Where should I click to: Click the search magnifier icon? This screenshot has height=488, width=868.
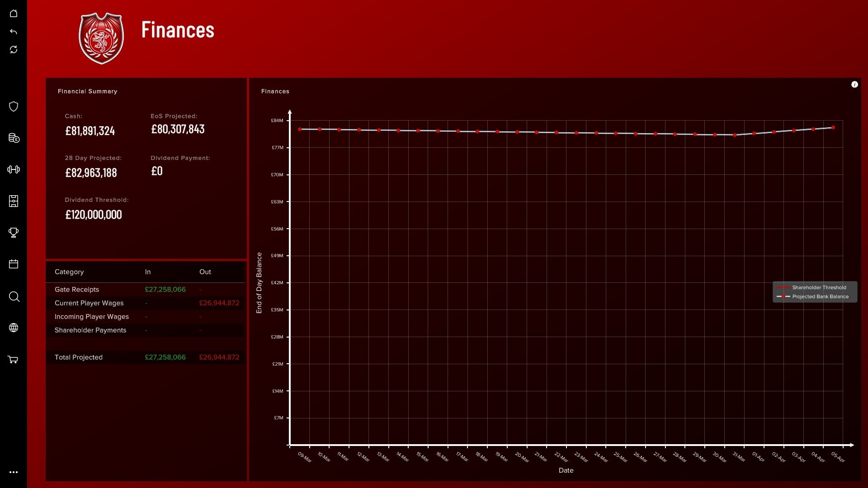14,296
